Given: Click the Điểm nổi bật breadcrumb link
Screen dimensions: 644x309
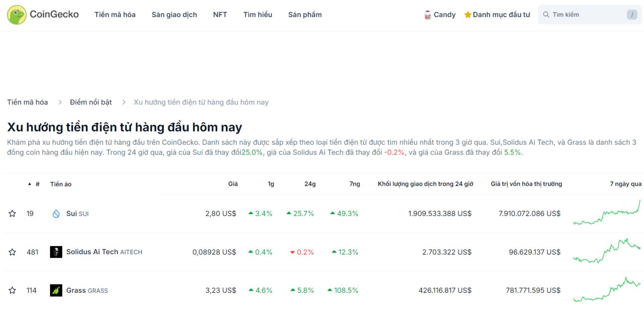Looking at the screenshot, I should (91, 102).
